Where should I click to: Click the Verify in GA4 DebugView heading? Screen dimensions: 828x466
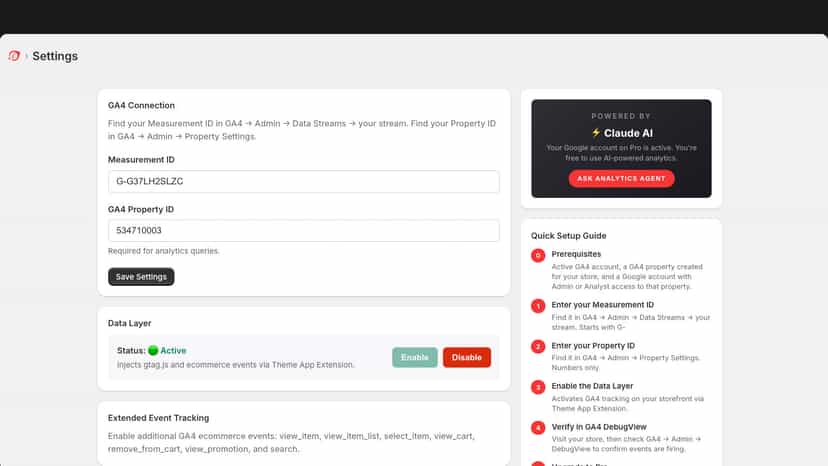[599, 427]
